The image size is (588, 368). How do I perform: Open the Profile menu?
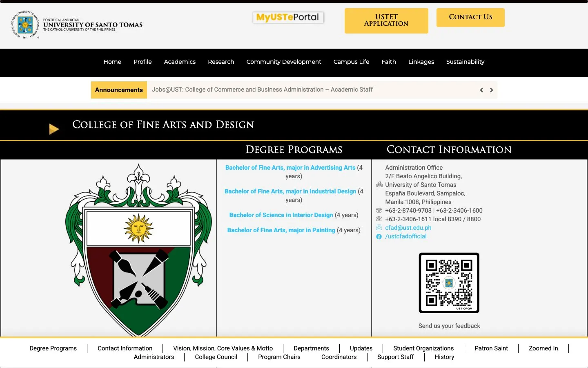pos(143,62)
